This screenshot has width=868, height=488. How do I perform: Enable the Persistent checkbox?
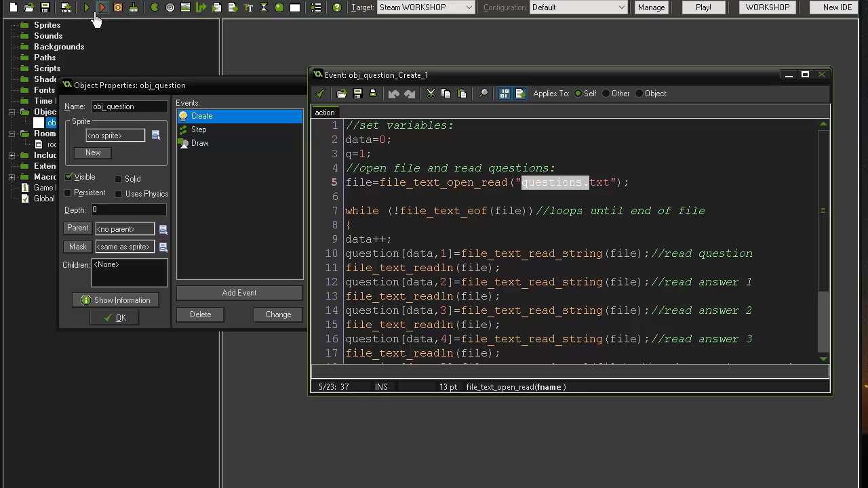(x=68, y=193)
